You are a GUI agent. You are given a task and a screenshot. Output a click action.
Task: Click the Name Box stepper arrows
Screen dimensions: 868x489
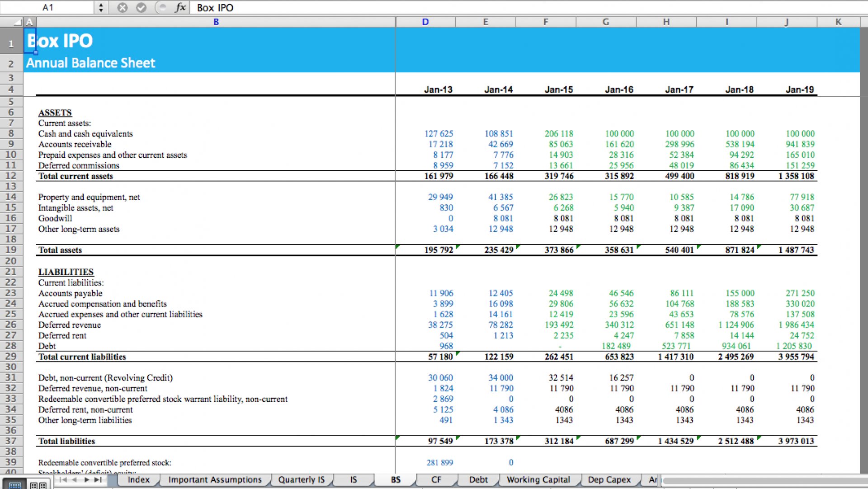(100, 7)
